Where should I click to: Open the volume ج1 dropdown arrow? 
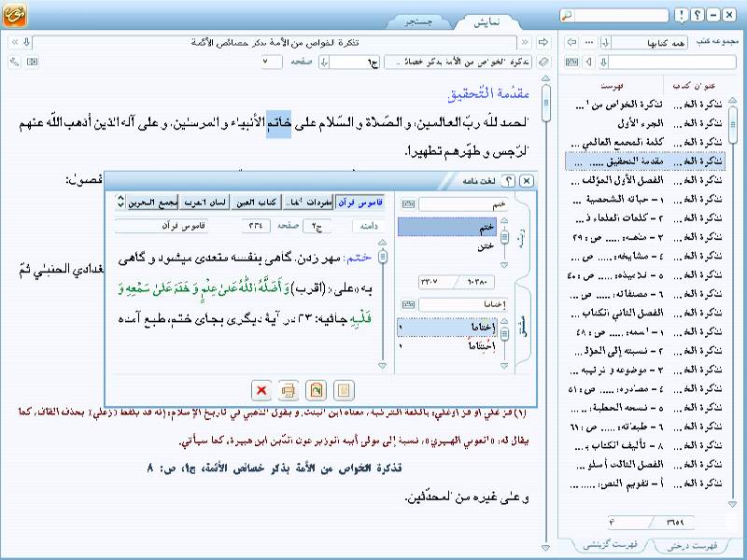[324, 62]
